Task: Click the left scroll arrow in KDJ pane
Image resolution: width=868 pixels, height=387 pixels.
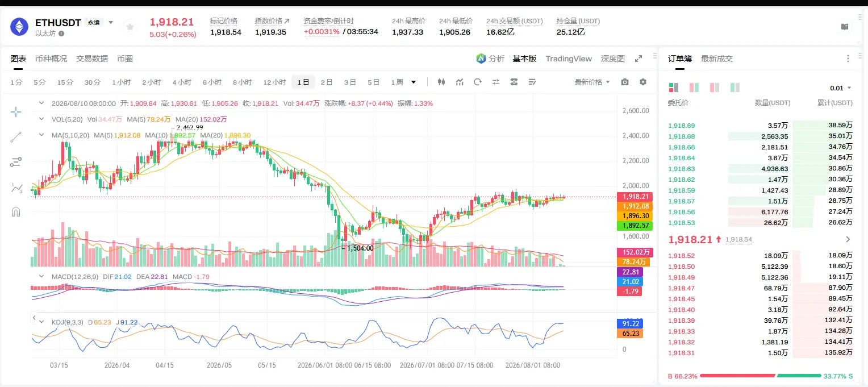Action: point(34,318)
